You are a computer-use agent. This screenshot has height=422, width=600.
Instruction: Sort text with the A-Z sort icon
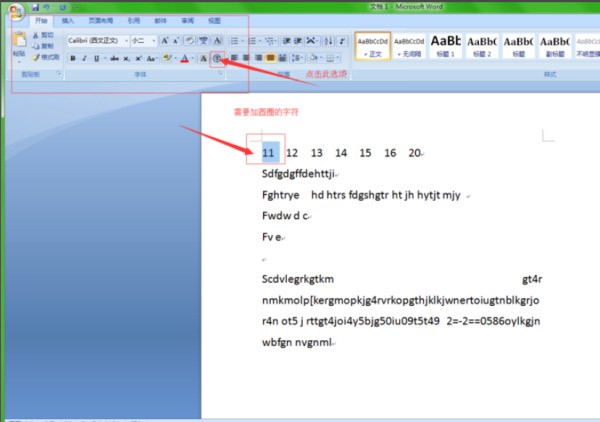click(x=328, y=41)
